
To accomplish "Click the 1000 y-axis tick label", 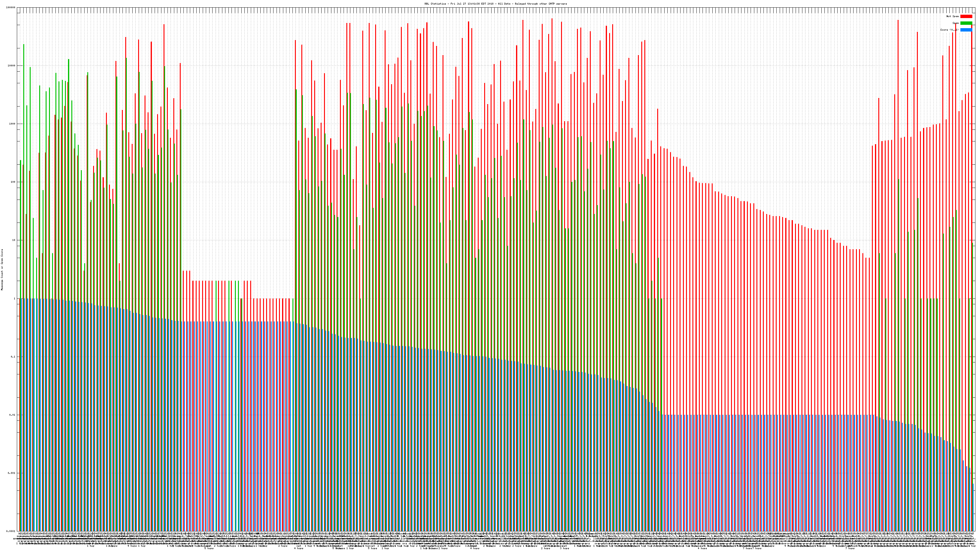I will point(12,124).
